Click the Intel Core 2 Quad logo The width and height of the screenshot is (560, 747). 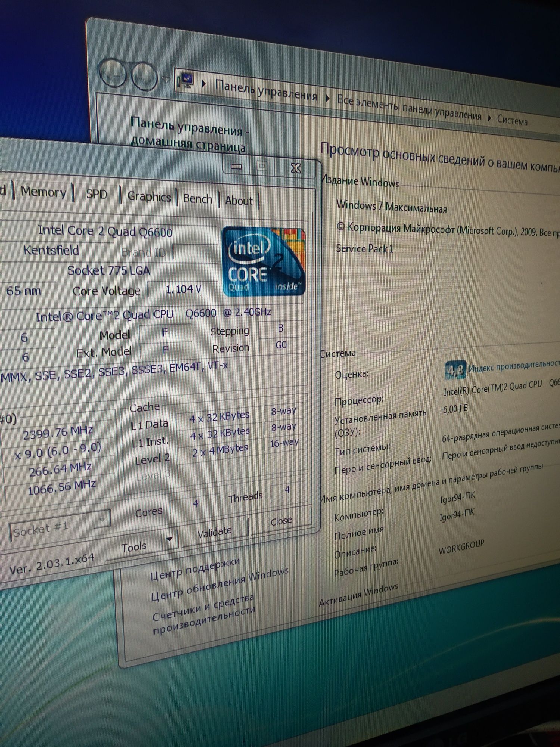coord(264,261)
